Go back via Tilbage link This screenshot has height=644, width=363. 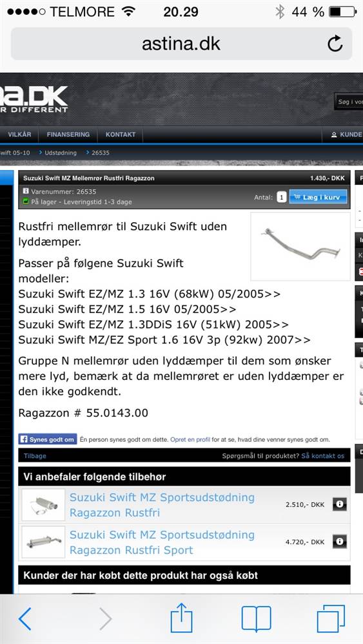tap(35, 456)
